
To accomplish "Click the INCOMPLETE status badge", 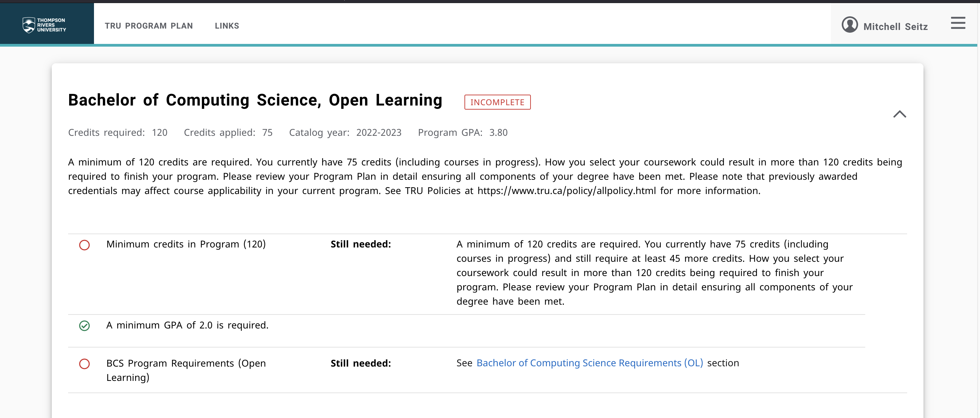I will point(497,102).
